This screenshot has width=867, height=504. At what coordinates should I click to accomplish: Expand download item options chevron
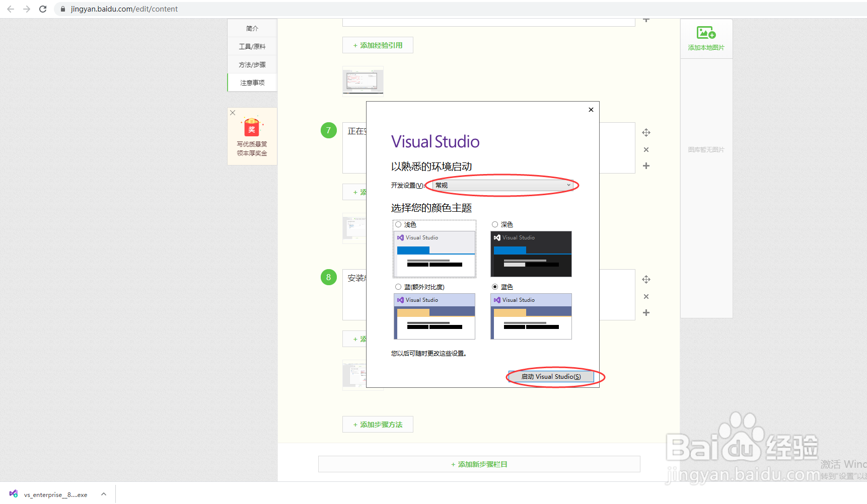tap(103, 494)
